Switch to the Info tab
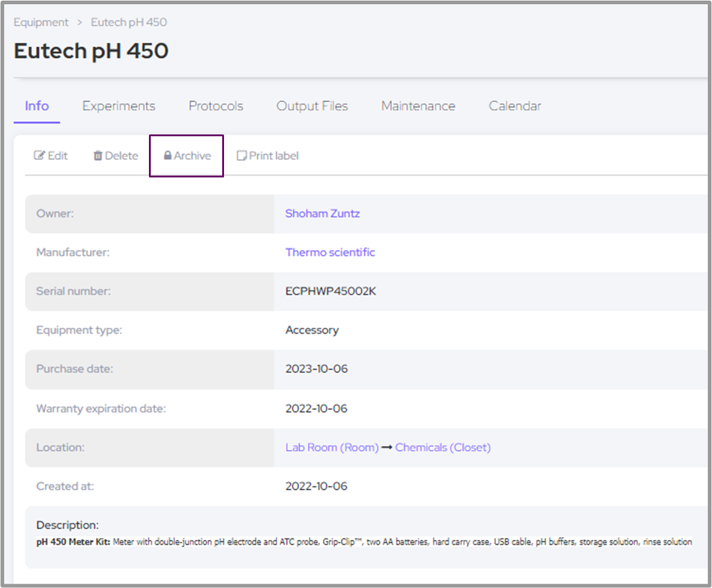This screenshot has width=712, height=588. pyautogui.click(x=36, y=106)
